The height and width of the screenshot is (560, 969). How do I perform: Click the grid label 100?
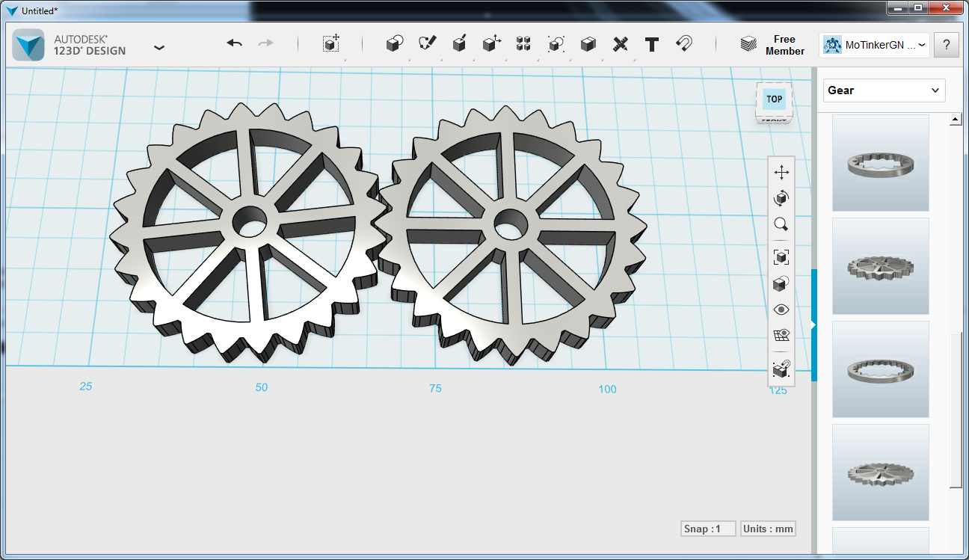pyautogui.click(x=607, y=389)
